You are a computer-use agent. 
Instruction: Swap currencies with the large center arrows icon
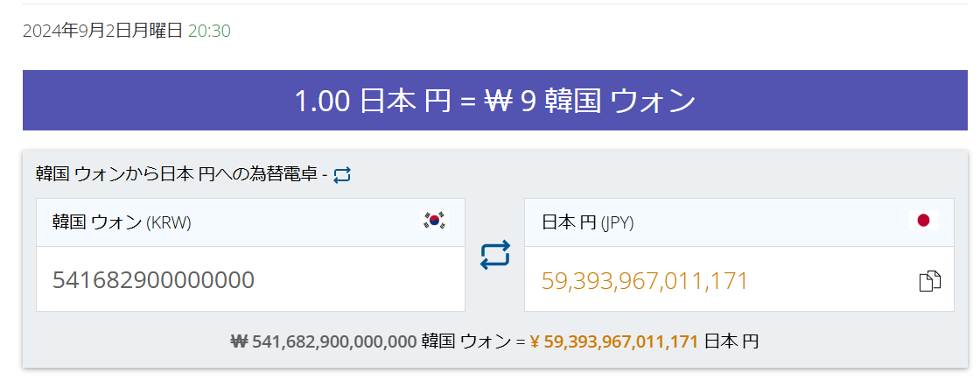(x=494, y=255)
